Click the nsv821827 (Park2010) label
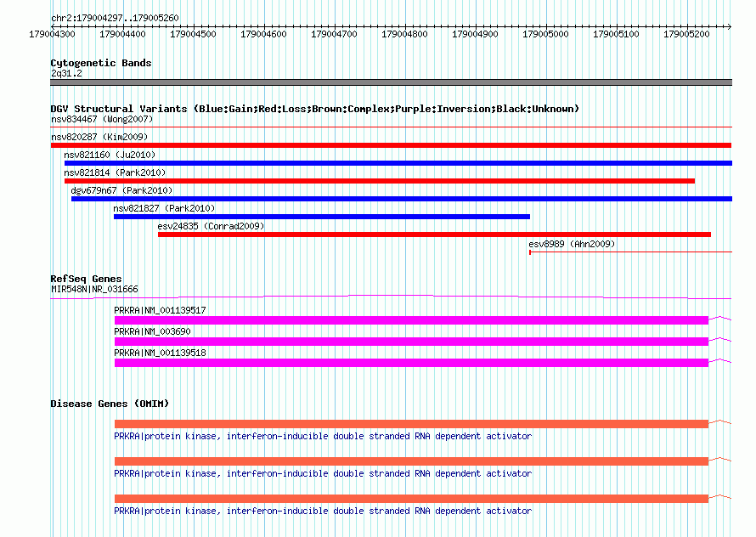The image size is (756, 537). pos(164,208)
